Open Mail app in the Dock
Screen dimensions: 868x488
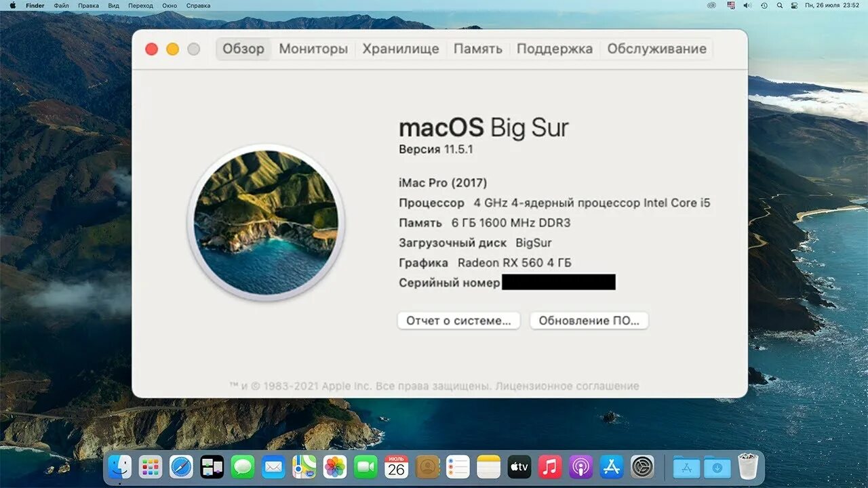pos(273,466)
